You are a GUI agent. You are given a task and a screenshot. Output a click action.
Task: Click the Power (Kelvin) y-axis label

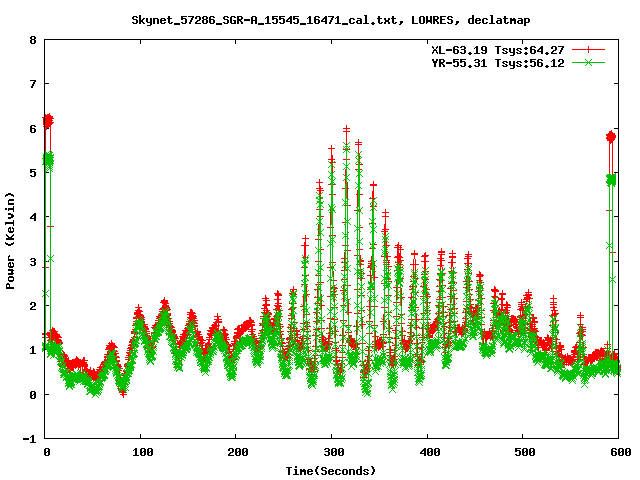[11, 240]
